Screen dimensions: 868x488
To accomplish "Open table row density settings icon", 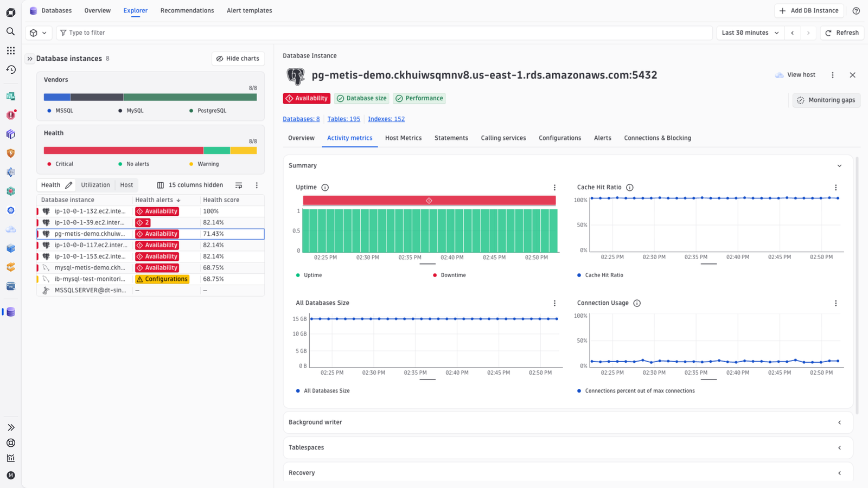I will click(x=239, y=185).
